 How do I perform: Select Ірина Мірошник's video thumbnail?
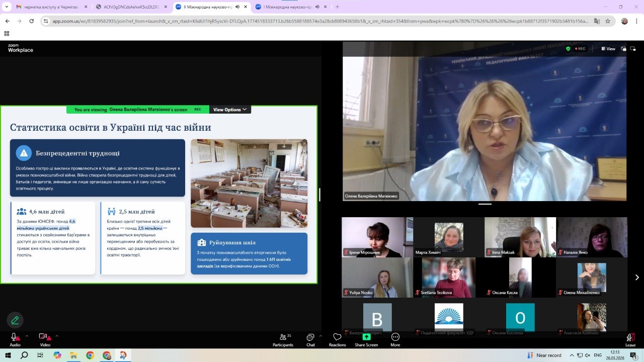pos(377,237)
